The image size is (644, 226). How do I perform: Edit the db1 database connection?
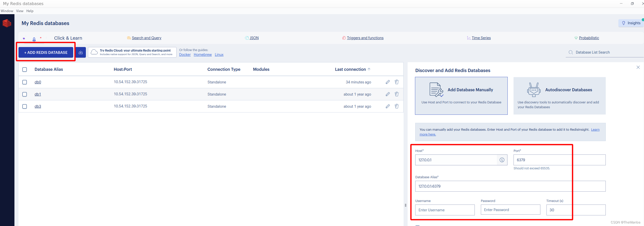pyautogui.click(x=388, y=94)
